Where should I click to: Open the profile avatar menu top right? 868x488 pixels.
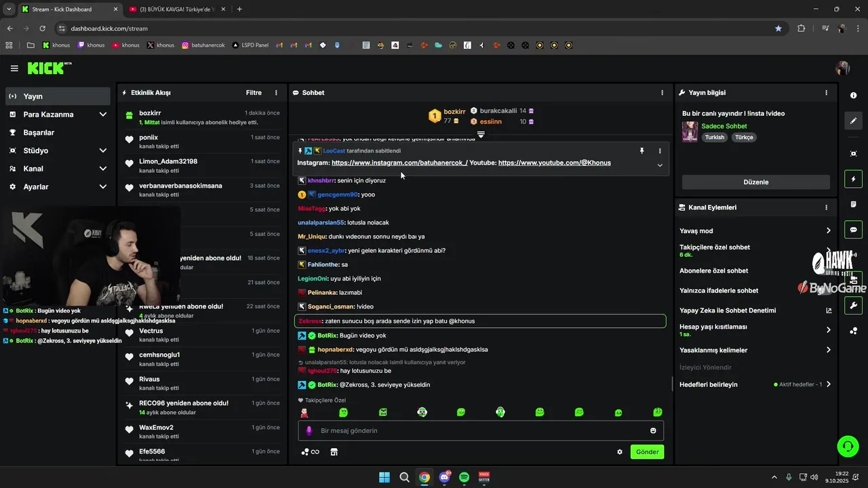[843, 68]
